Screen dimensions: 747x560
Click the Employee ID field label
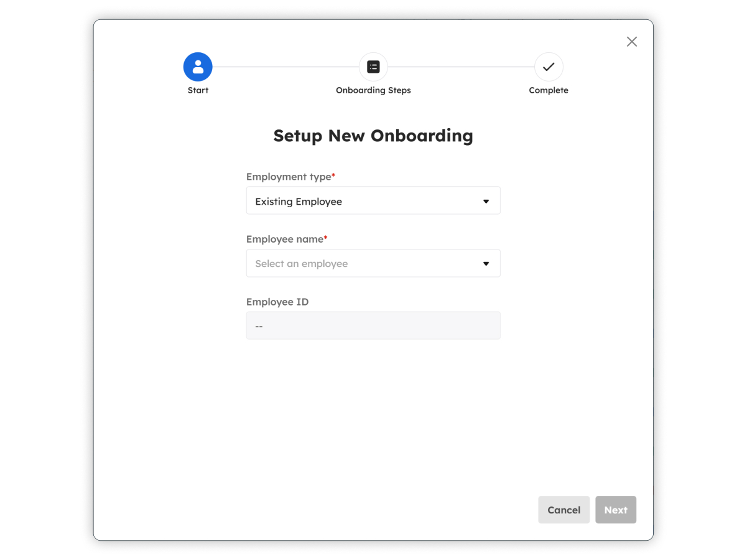point(277,302)
